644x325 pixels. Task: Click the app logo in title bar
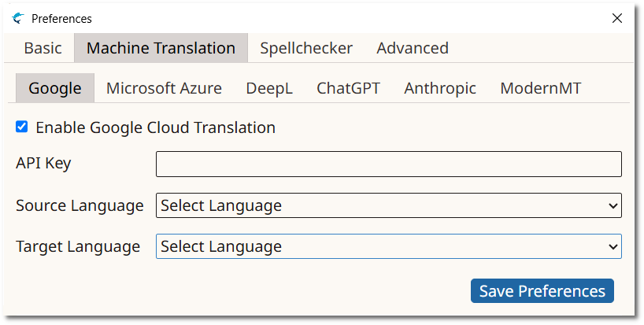[x=18, y=18]
